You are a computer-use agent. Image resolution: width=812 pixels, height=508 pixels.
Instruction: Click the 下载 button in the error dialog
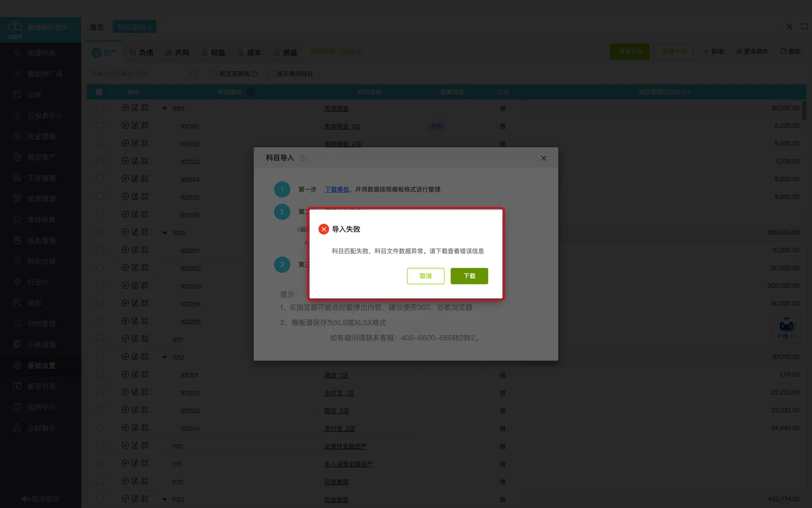point(469,276)
